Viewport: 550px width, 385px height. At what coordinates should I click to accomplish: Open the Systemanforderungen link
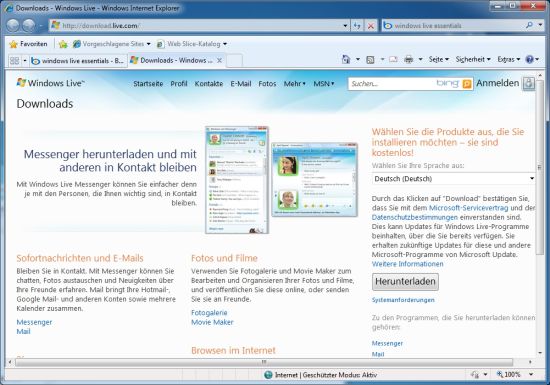(x=403, y=300)
